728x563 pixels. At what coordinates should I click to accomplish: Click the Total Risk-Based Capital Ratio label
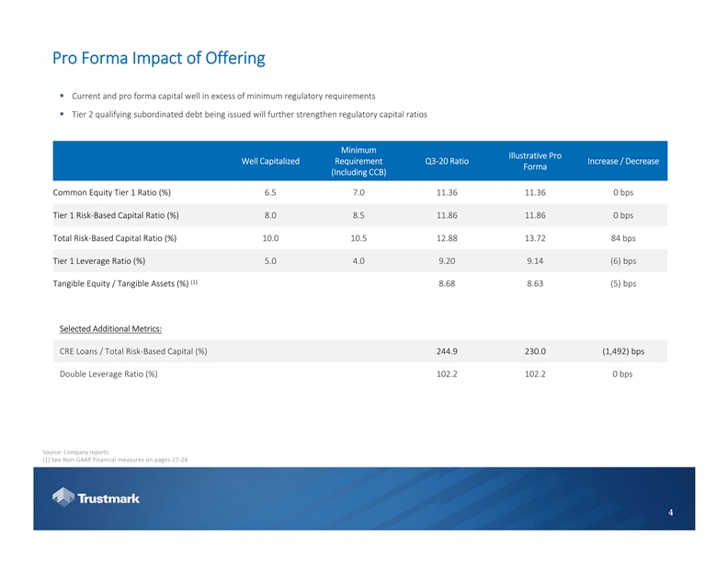point(115,238)
